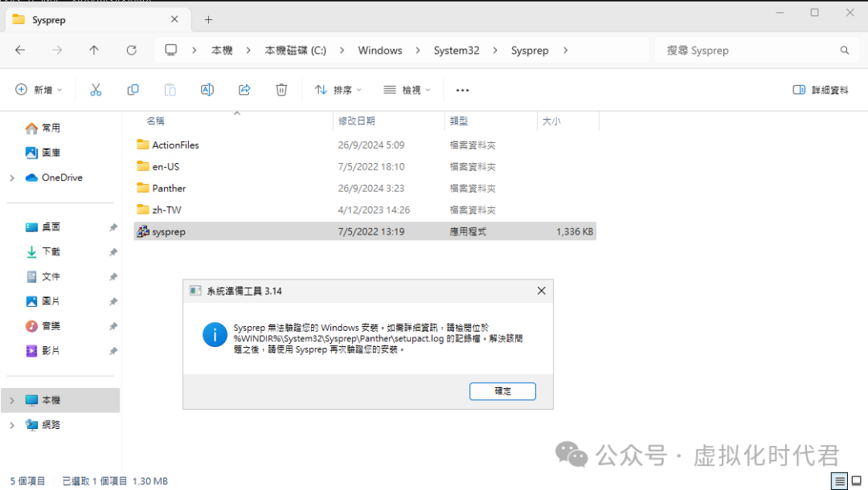This screenshot has width=868, height=490.
Task: Go back using the back arrow
Action: (20, 51)
